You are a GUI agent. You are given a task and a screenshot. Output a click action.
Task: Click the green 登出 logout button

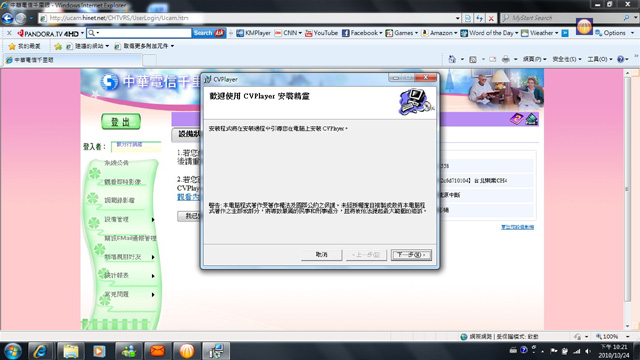point(121,122)
